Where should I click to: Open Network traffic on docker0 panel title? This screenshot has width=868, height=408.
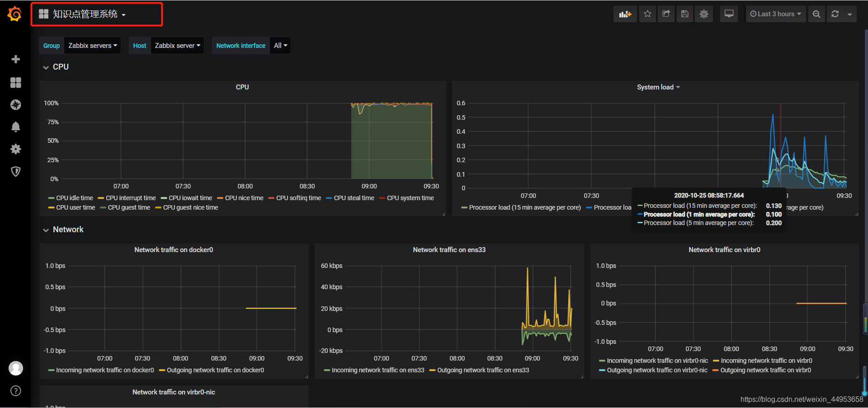174,250
